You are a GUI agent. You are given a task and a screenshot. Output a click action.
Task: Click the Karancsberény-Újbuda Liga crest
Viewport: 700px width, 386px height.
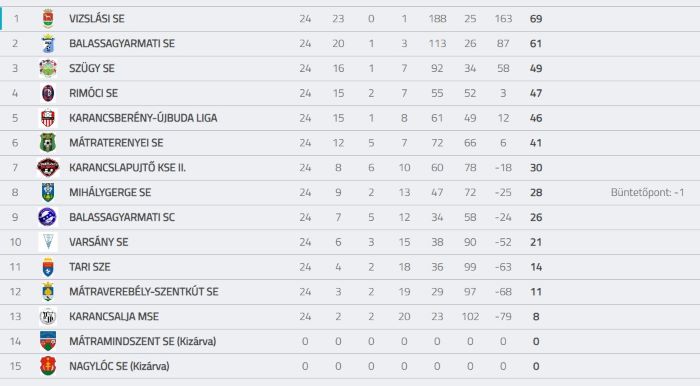tap(48, 118)
